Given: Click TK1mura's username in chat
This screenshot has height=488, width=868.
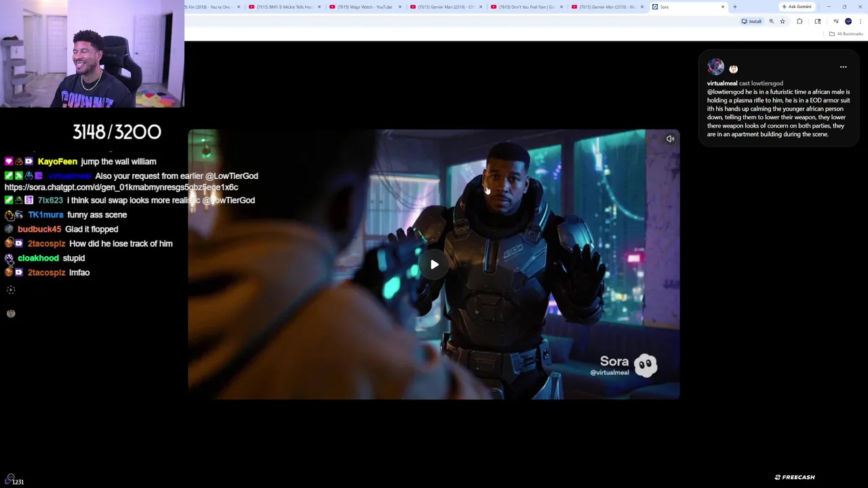Looking at the screenshot, I should point(45,215).
